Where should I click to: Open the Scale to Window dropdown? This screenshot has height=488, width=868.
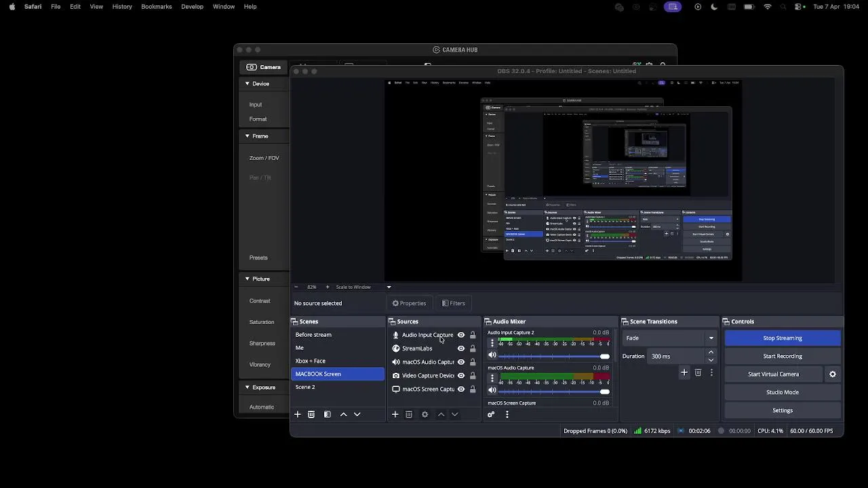tap(363, 287)
